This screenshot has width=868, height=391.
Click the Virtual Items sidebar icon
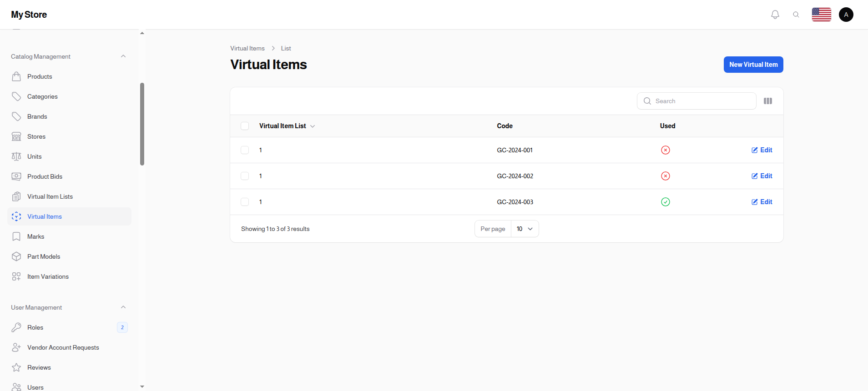point(16,216)
